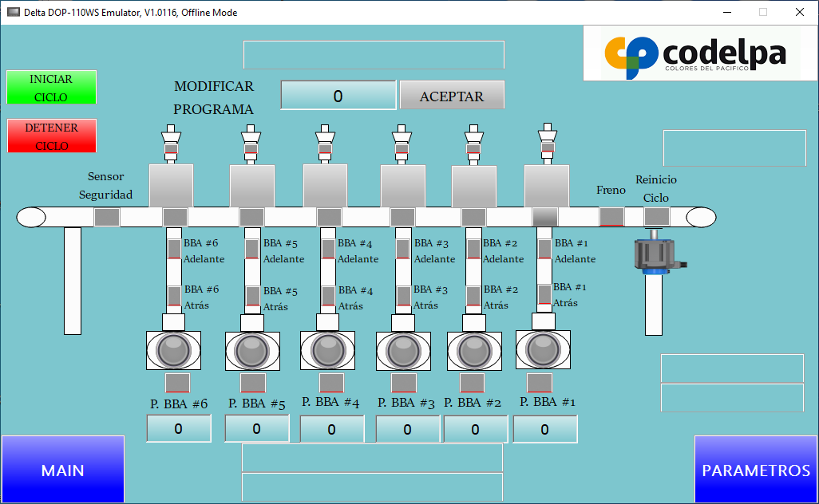Select the BBA #4 pump icon
Viewport: 819px width, 504px height.
click(x=327, y=350)
